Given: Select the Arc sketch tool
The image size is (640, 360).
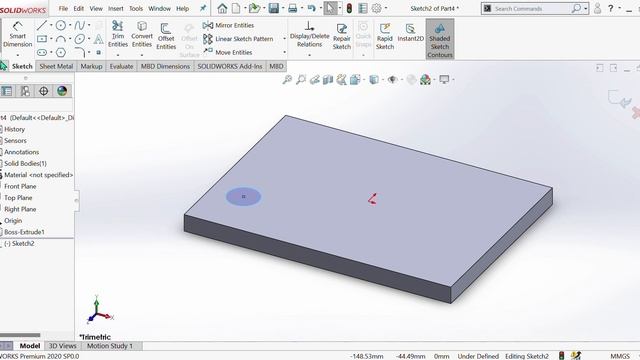Looking at the screenshot, I should click(61, 39).
